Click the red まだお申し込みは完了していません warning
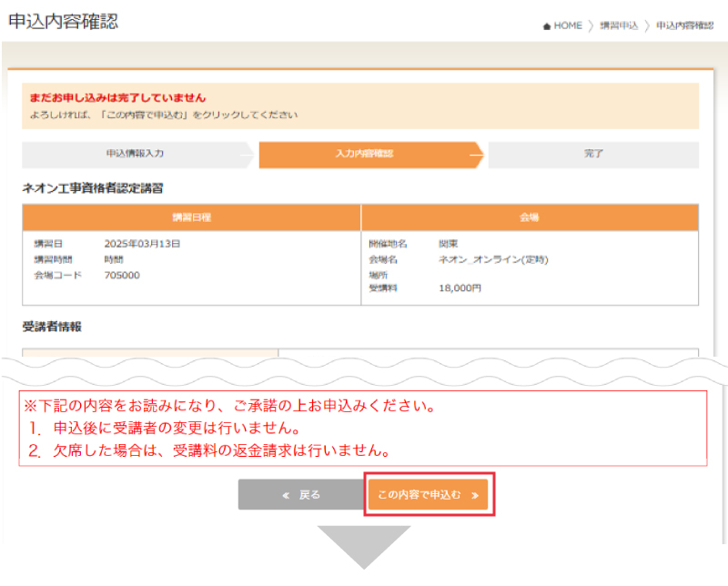The width and height of the screenshot is (728, 586). [x=117, y=97]
